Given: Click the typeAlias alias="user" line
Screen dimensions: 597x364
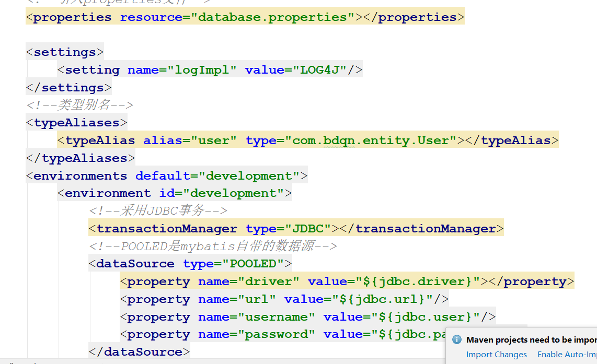Looking at the screenshot, I should coord(307,140).
